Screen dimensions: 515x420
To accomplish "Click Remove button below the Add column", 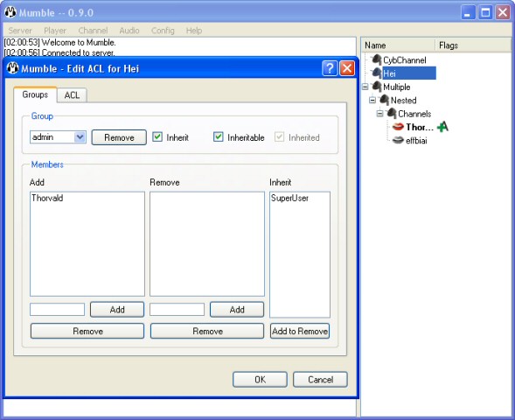I will click(x=87, y=331).
